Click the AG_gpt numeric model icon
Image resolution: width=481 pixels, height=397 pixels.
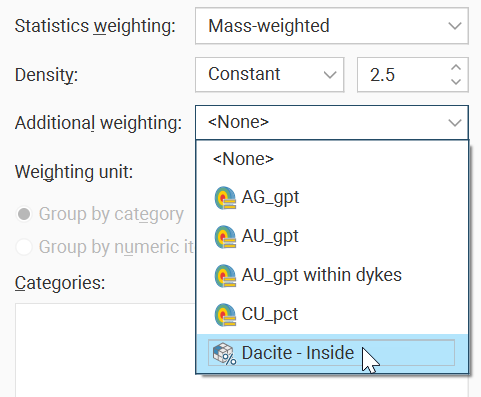pos(225,198)
